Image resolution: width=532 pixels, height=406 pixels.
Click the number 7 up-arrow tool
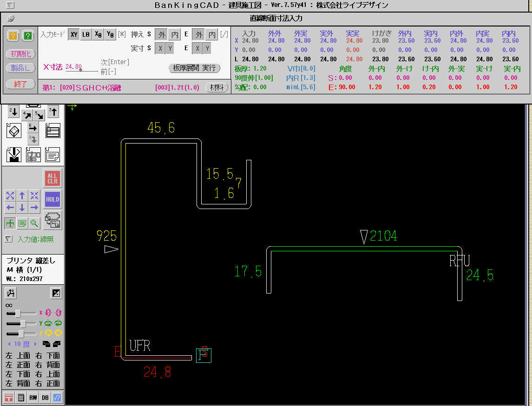pyautogui.click(x=53, y=112)
